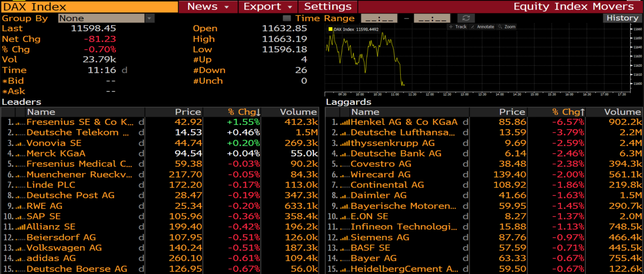Click the Time Range start time field
The width and height of the screenshot is (644, 274).
coord(379,18)
